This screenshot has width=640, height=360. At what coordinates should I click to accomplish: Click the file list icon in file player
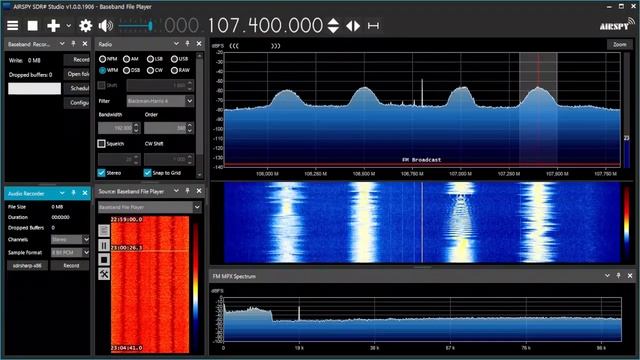point(104,231)
